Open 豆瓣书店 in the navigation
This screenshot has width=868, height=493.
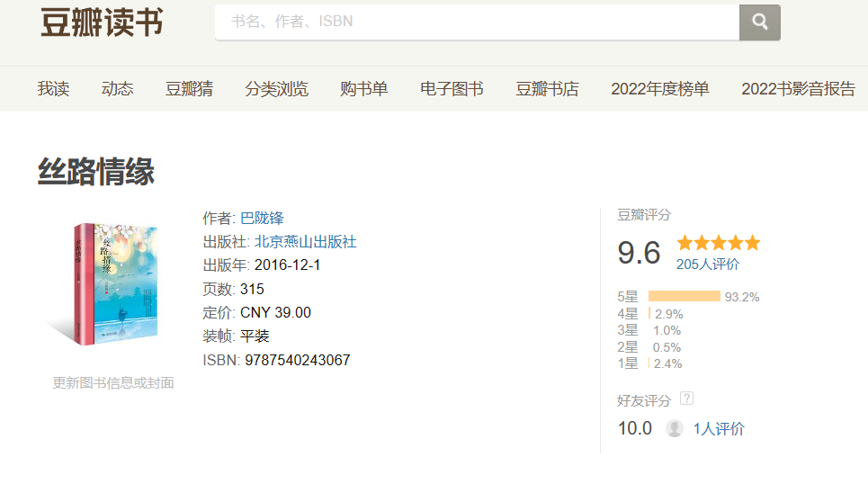[x=547, y=89]
